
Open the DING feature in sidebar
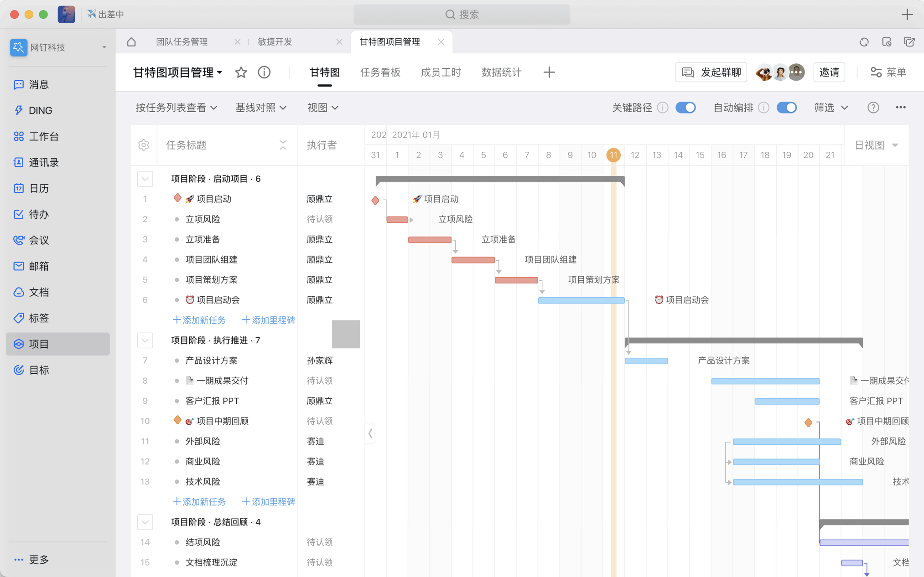(x=40, y=110)
